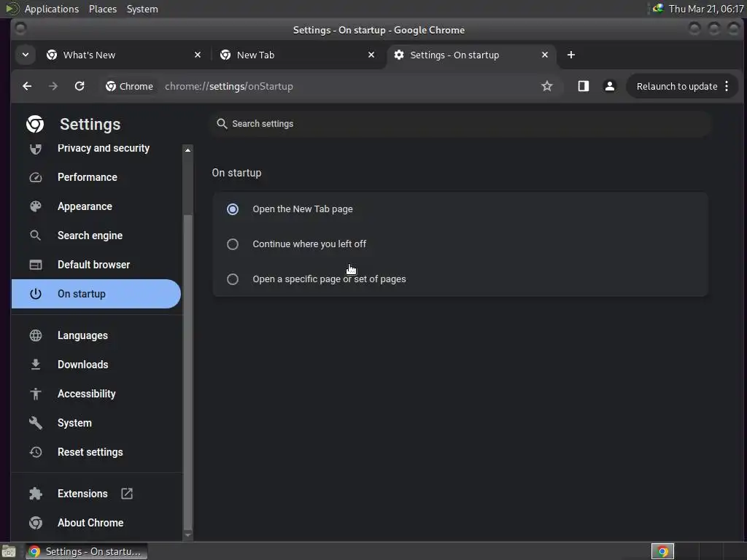Select Open the New Tab page radio
Screen dimensions: 747x560
(x=233, y=209)
